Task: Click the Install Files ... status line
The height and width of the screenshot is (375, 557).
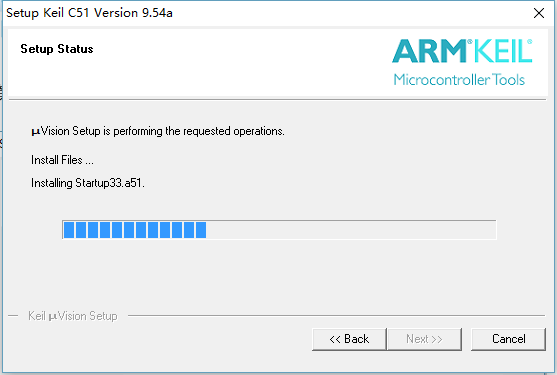Action: (63, 160)
